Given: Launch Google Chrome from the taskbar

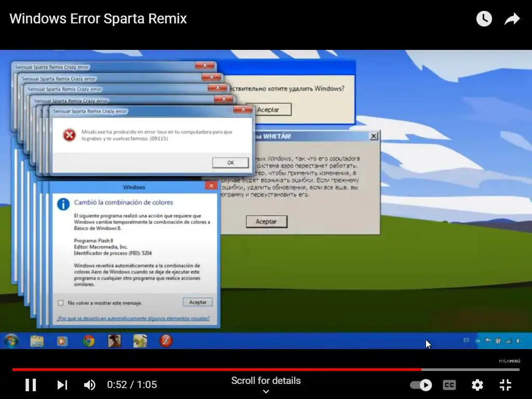Looking at the screenshot, I should coord(88,341).
